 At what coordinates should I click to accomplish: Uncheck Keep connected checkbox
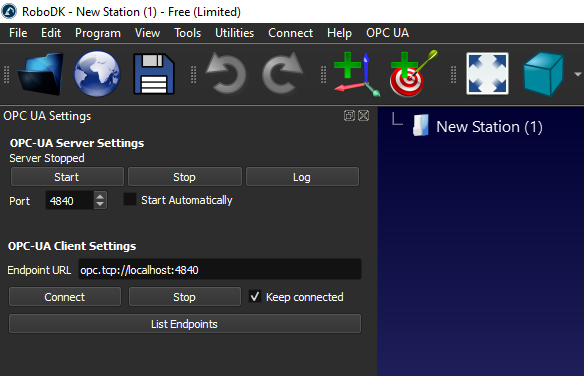pos(255,297)
